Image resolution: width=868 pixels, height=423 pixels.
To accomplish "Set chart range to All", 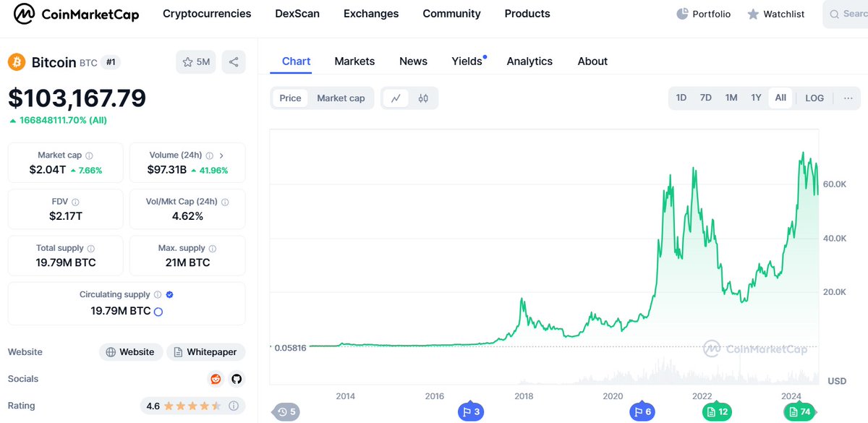I will (780, 98).
